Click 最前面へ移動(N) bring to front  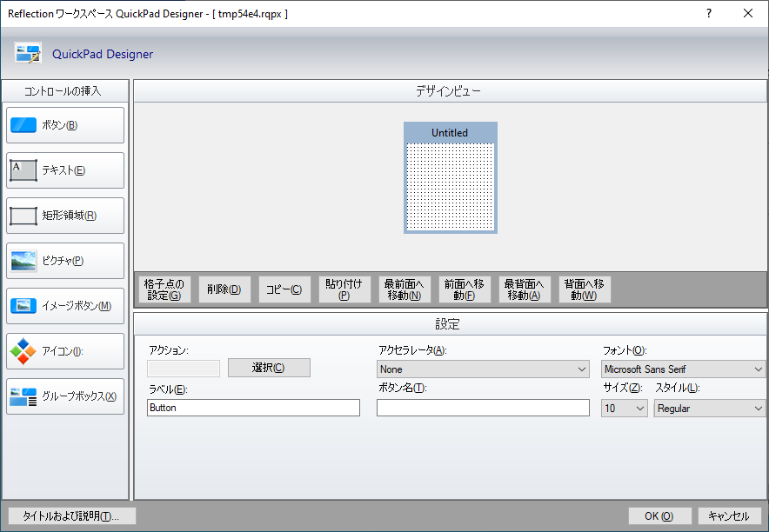tap(405, 289)
